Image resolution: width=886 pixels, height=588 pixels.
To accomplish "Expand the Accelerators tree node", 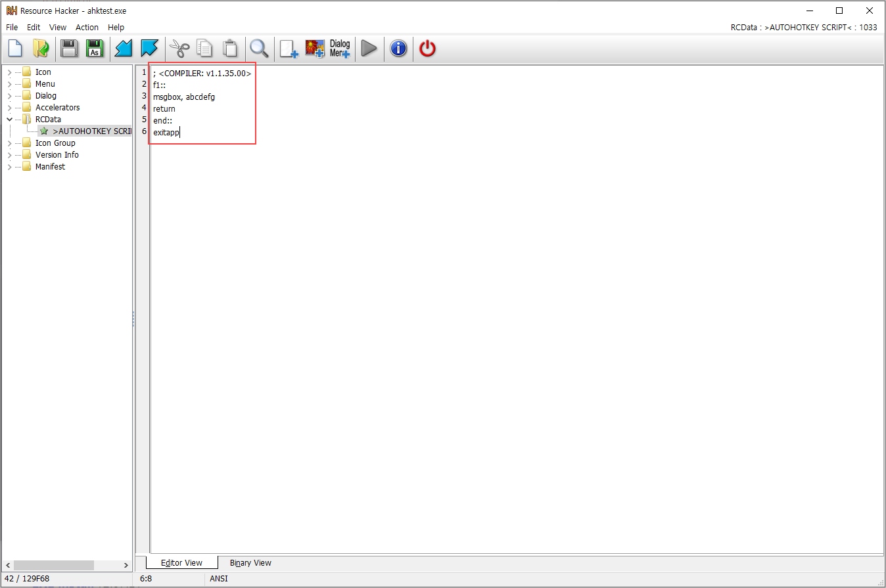I will pyautogui.click(x=9, y=108).
